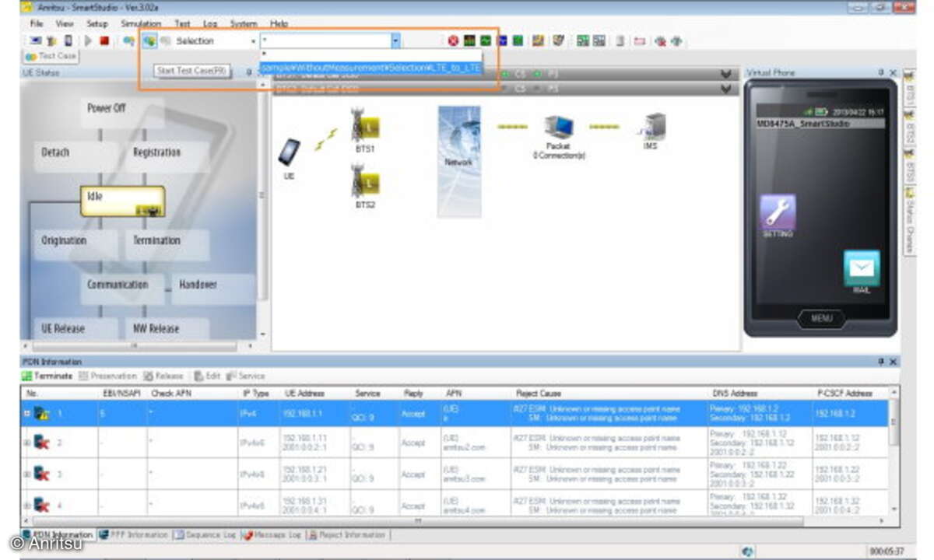Toggle the UE Status panel pin
Viewport: 934px width, 560px height.
249,73
